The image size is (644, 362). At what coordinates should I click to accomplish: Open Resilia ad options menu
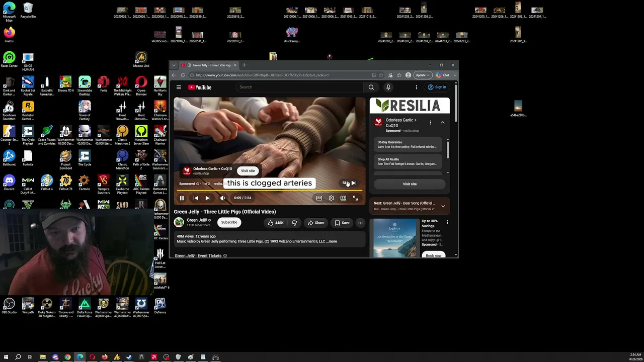coord(430,122)
